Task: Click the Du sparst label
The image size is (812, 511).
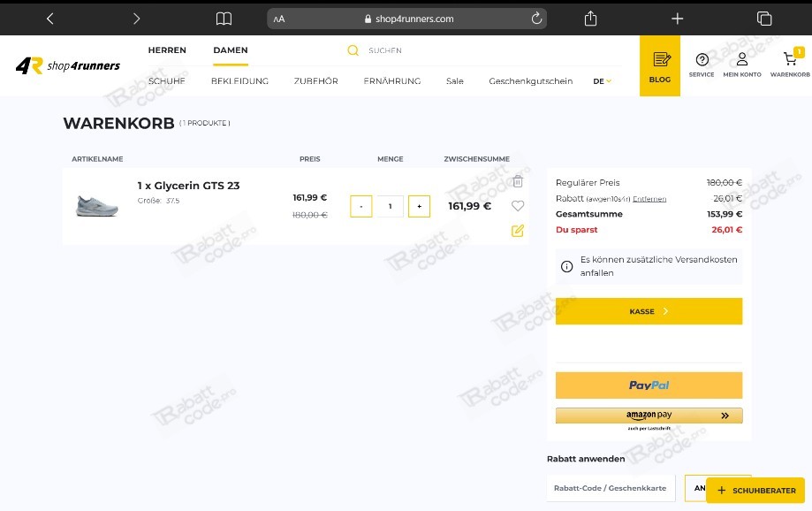Action: pos(576,230)
